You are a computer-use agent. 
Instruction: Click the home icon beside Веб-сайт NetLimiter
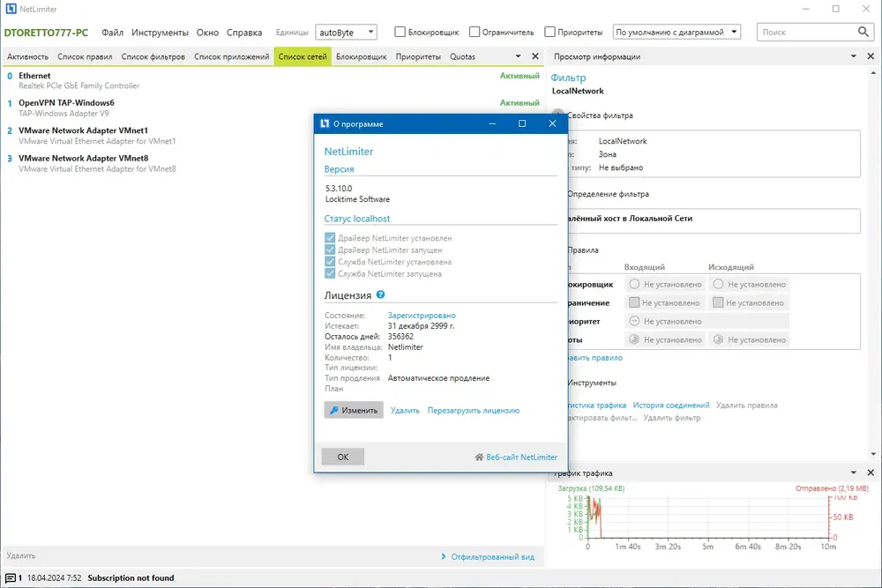[479, 457]
